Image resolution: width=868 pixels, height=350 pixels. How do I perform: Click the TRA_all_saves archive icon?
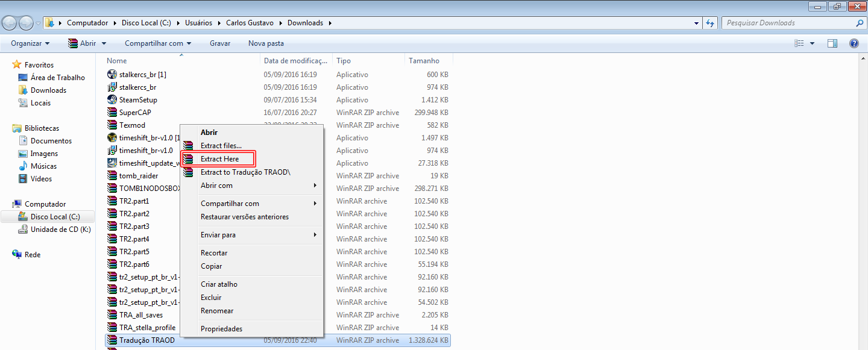coord(112,314)
